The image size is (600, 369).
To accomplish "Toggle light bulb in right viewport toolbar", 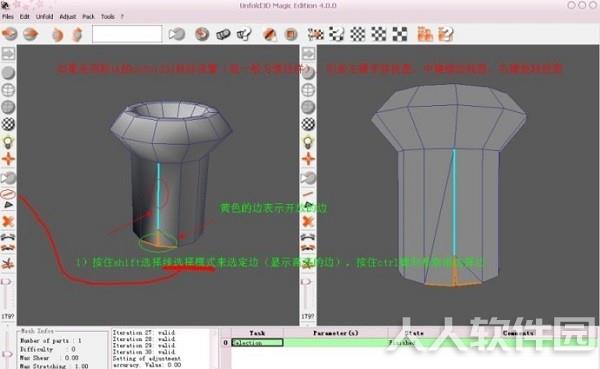I will 308,142.
